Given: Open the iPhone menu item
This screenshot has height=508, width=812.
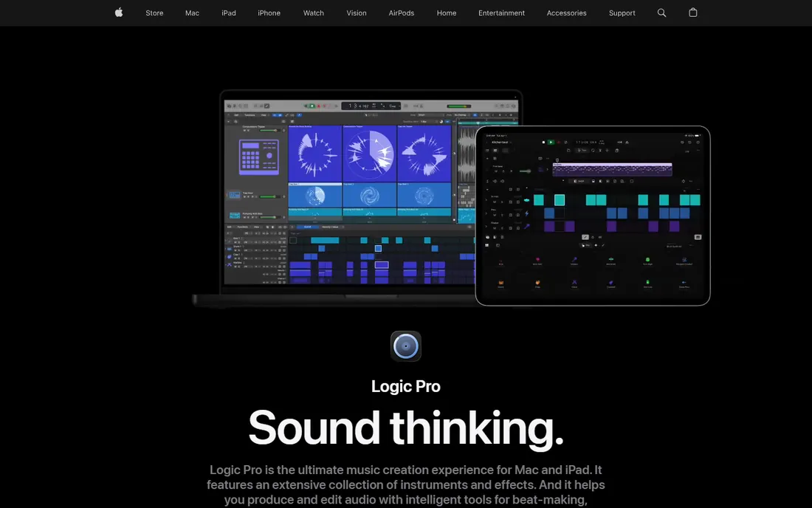Looking at the screenshot, I should tap(269, 13).
